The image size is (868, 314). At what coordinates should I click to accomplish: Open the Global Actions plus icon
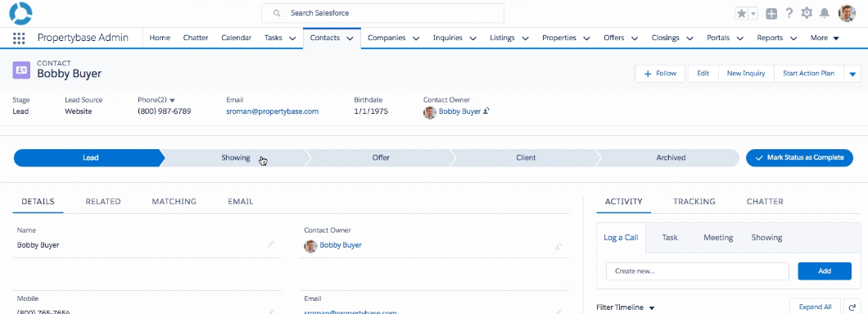(x=771, y=13)
